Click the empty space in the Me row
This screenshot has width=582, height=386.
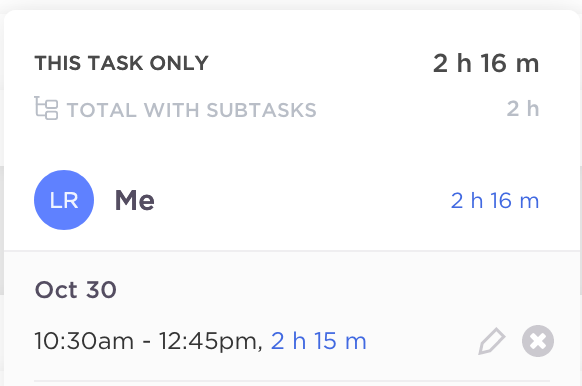(303, 200)
